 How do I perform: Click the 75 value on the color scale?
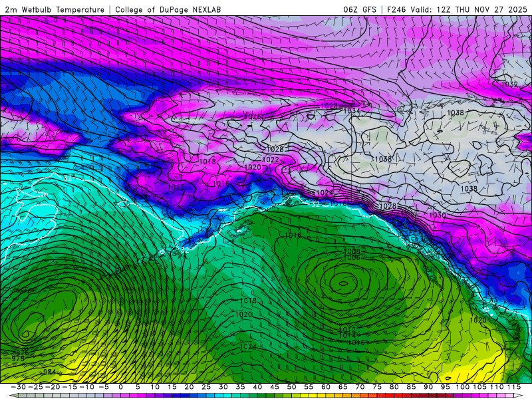pos(377,387)
